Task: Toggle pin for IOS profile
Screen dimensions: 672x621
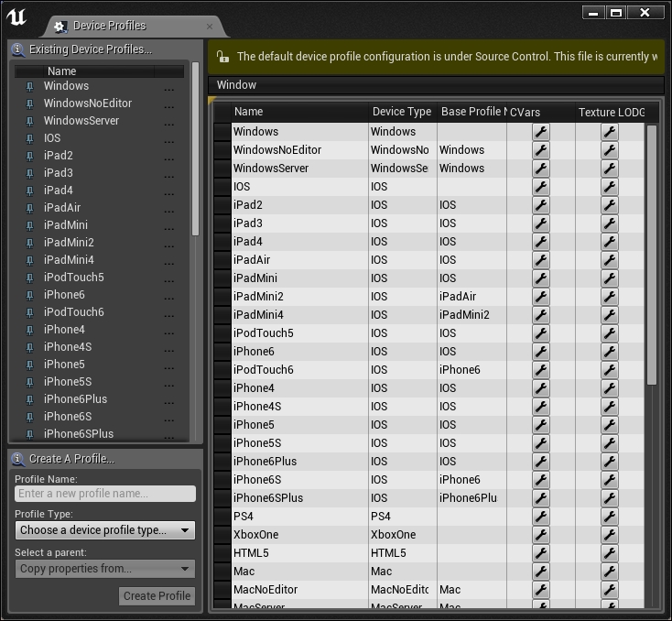Action: (x=29, y=138)
